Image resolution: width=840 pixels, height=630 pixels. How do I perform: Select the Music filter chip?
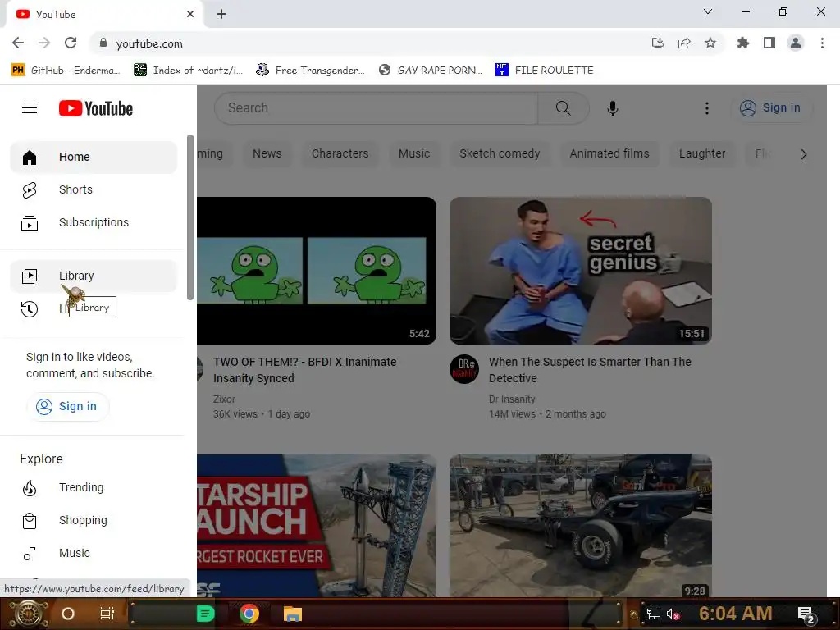[x=414, y=153]
